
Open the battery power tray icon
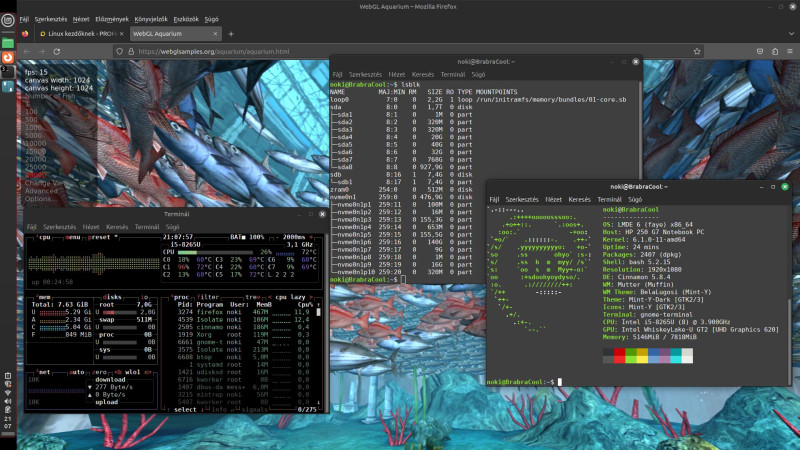pyautogui.click(x=8, y=409)
